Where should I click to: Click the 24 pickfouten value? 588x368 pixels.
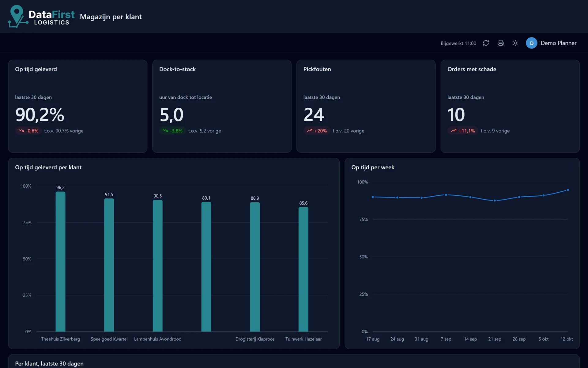tap(314, 114)
